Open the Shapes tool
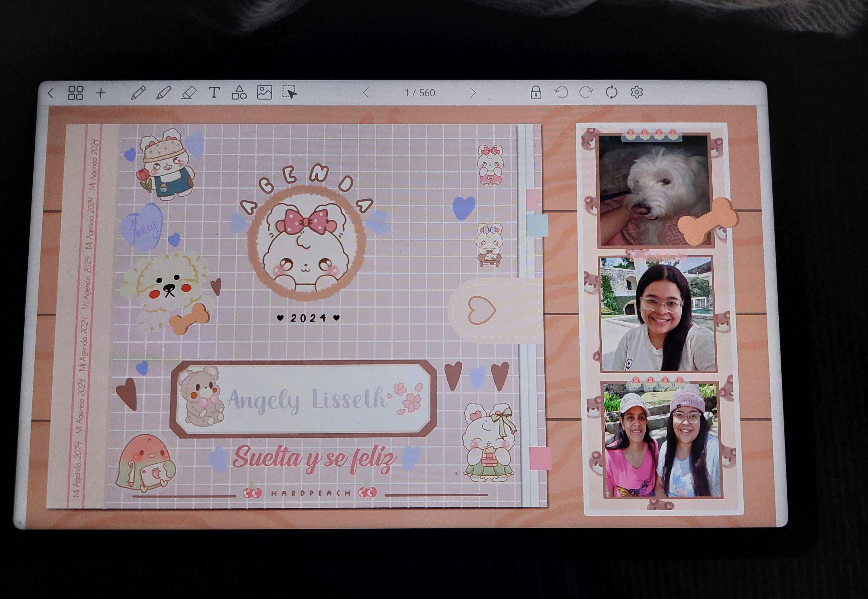868x599 pixels. (x=239, y=92)
